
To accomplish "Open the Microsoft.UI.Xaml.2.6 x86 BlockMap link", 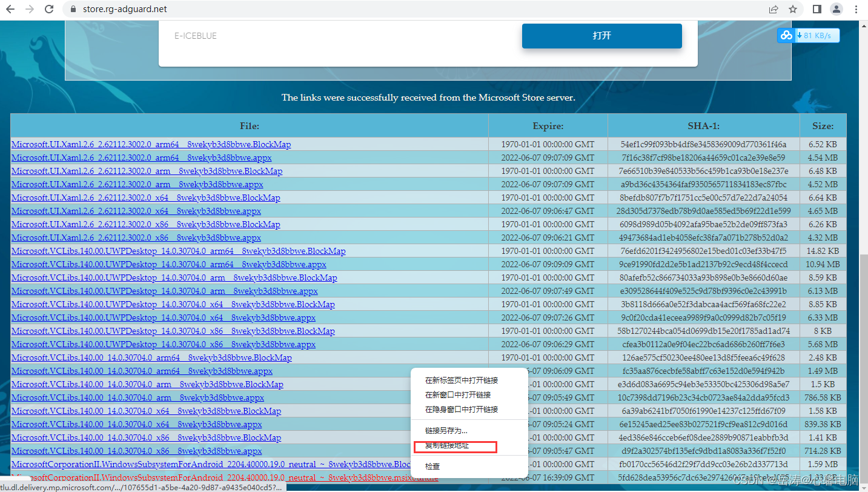I will coord(145,224).
